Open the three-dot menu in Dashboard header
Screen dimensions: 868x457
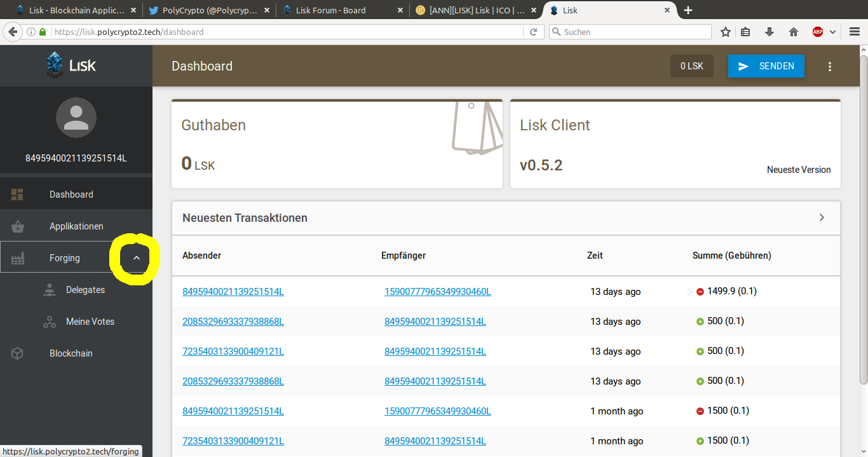click(x=829, y=66)
